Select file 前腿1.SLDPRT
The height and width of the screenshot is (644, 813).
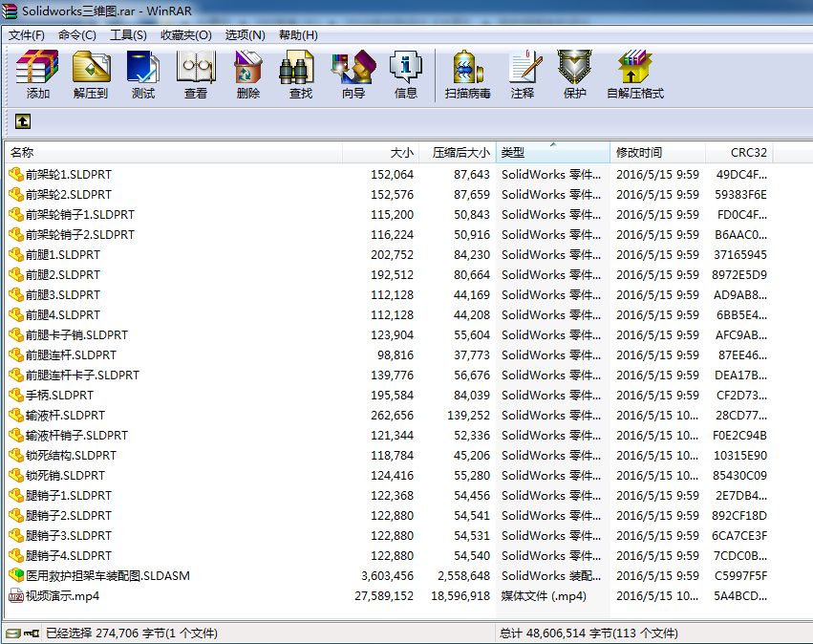[x=63, y=255]
